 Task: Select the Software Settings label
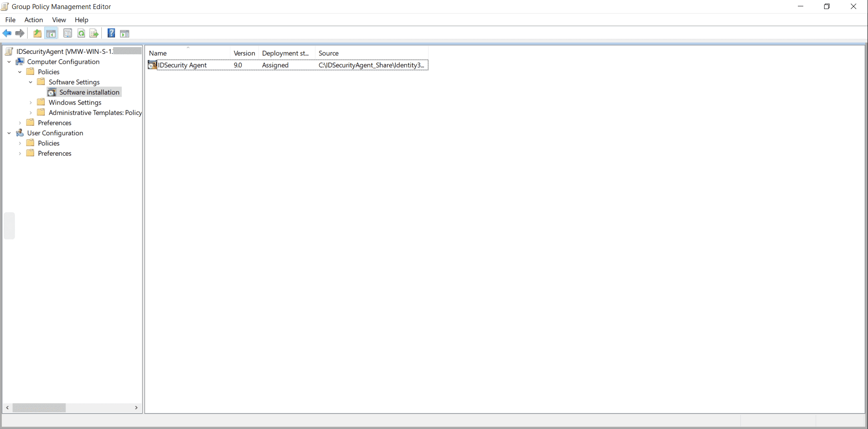coord(74,82)
